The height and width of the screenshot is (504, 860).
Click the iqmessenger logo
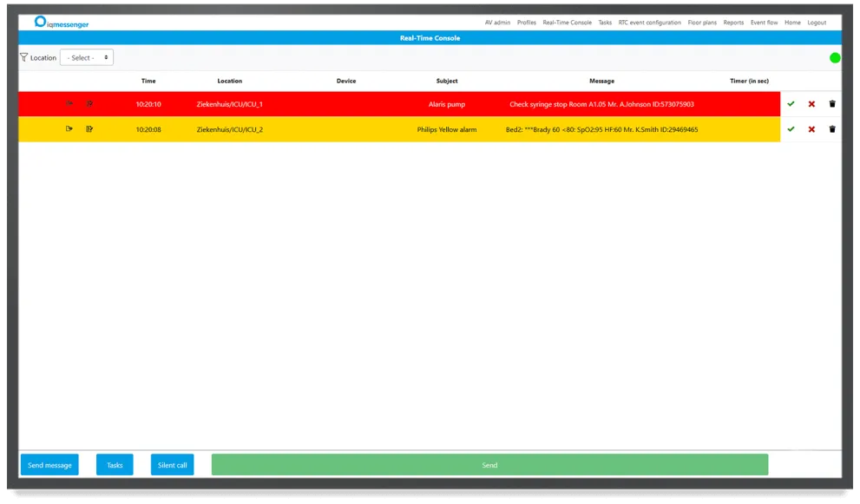[x=61, y=23]
